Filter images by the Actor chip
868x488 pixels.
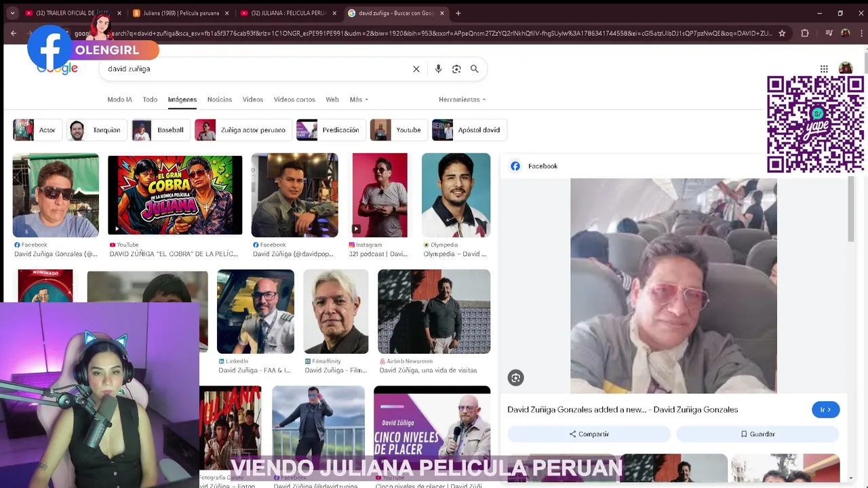pyautogui.click(x=37, y=130)
